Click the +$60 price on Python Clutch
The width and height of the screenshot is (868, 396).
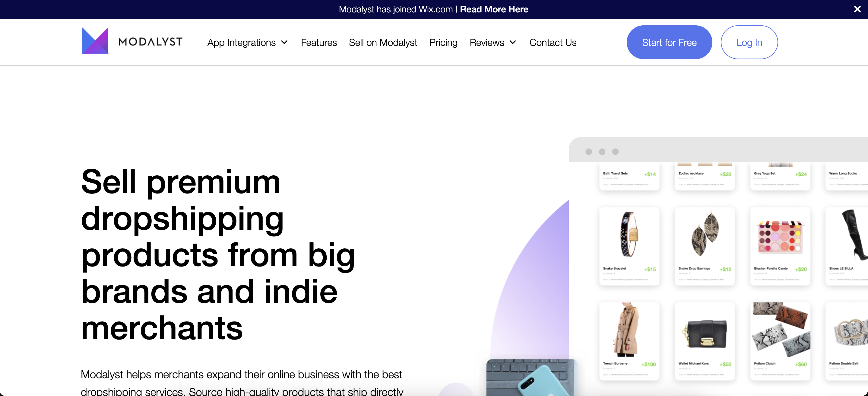801,365
